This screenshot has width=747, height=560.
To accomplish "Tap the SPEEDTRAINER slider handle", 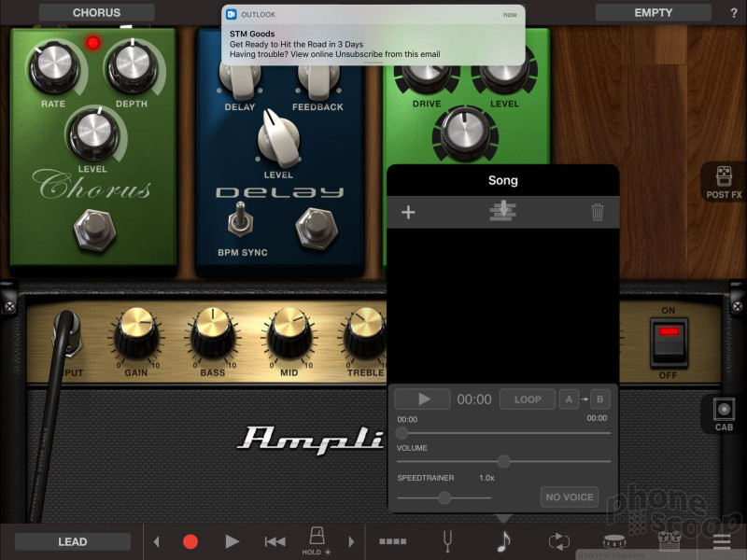I will (x=444, y=497).
